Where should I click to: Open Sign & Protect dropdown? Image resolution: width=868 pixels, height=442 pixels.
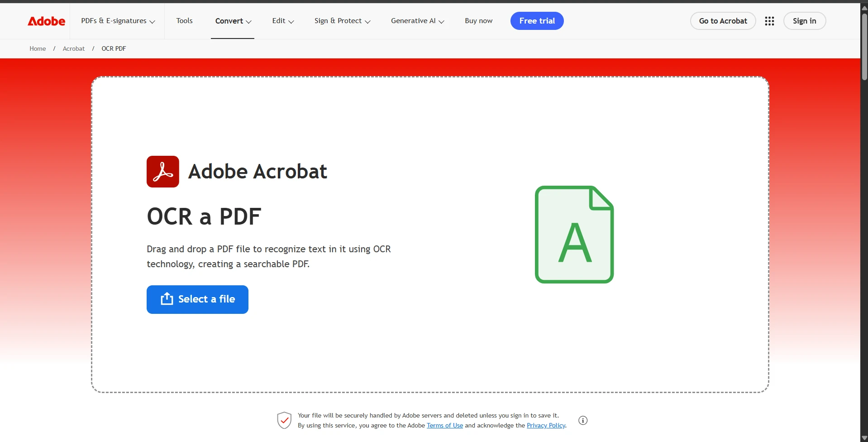(x=342, y=21)
